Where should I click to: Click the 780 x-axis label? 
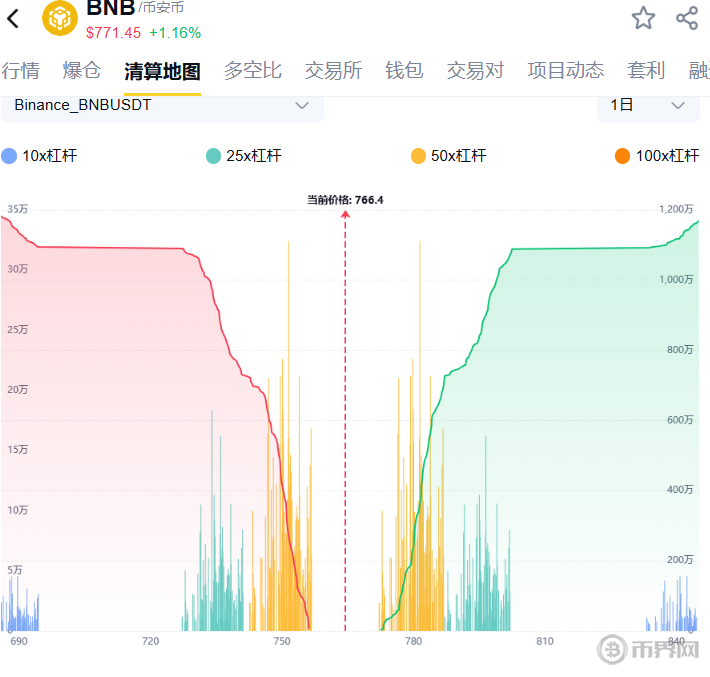click(413, 641)
